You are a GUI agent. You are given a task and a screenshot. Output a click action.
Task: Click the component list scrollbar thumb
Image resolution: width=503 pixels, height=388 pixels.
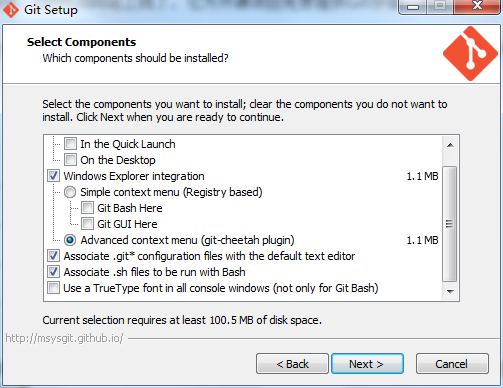450,224
